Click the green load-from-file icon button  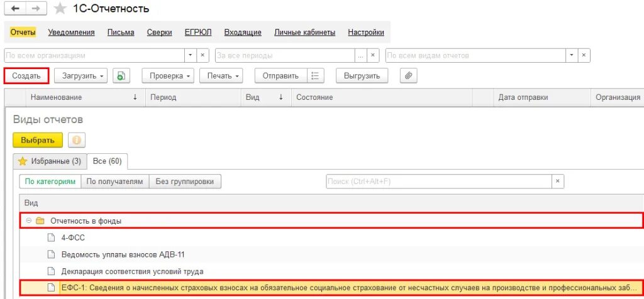tap(121, 75)
